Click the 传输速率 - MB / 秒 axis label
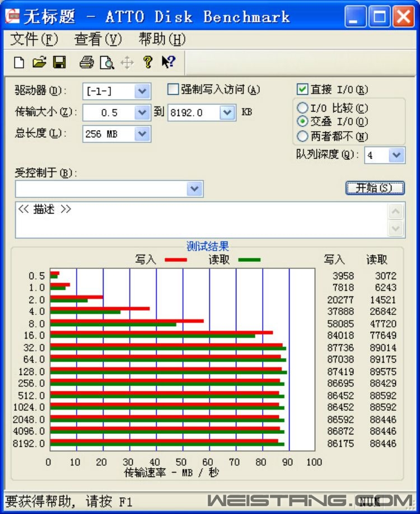 [x=171, y=473]
